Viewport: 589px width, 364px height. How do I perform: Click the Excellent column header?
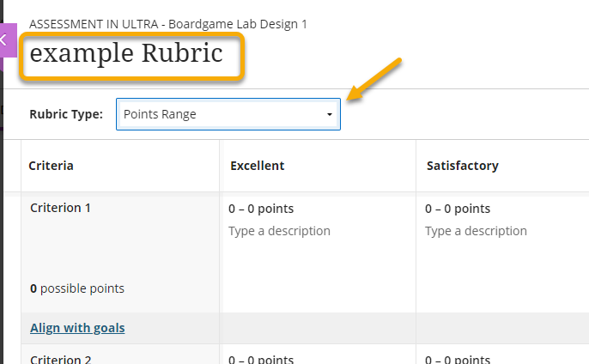click(x=257, y=166)
